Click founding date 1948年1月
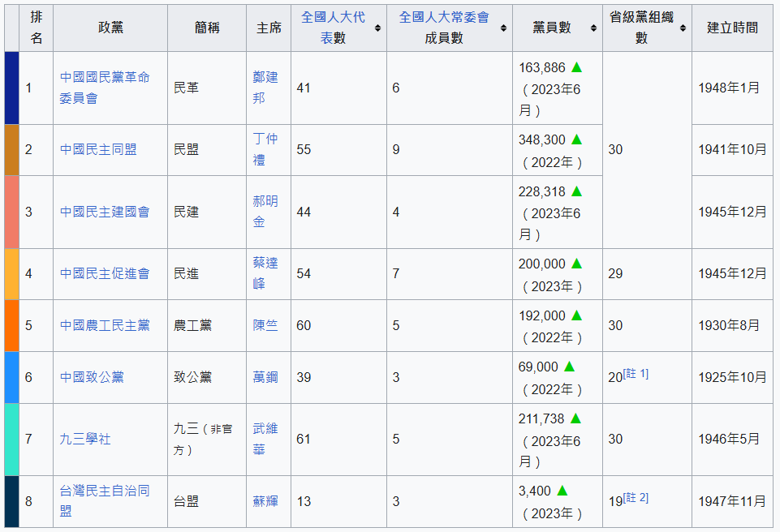The image size is (780, 532). [729, 88]
